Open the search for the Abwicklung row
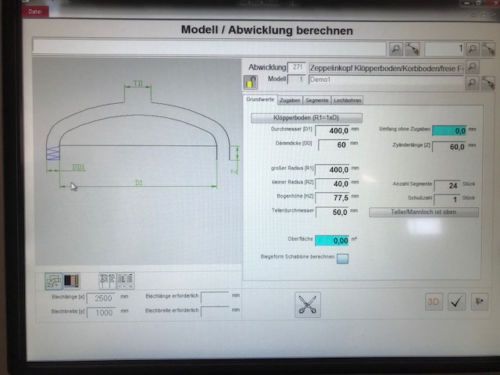 pyautogui.click(x=472, y=68)
